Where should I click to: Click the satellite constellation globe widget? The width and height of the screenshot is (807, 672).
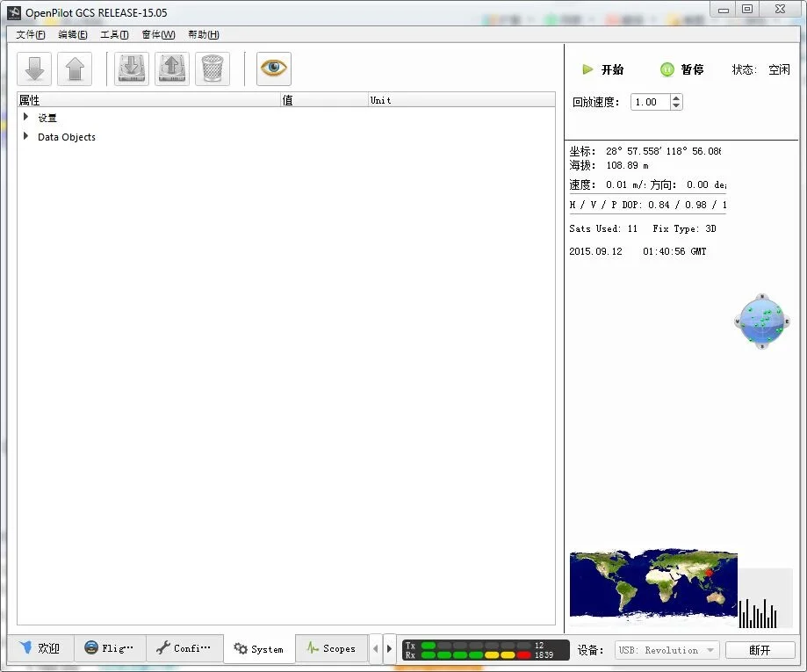[761, 322]
